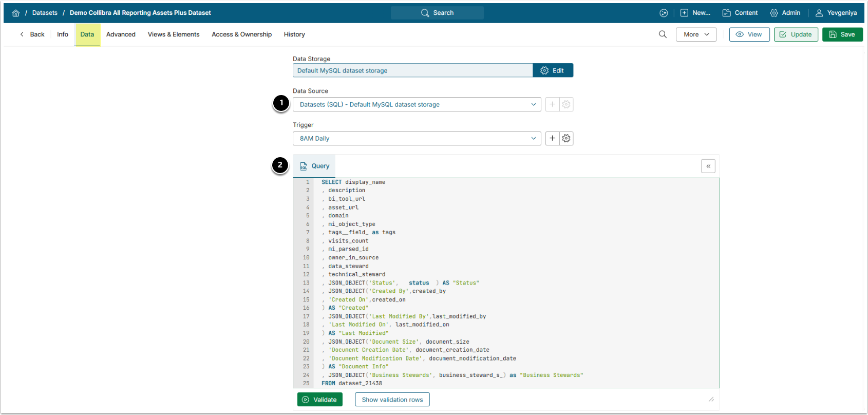Screen dimensions: 868x415
Task: Open the More dropdown menu
Action: 696,34
